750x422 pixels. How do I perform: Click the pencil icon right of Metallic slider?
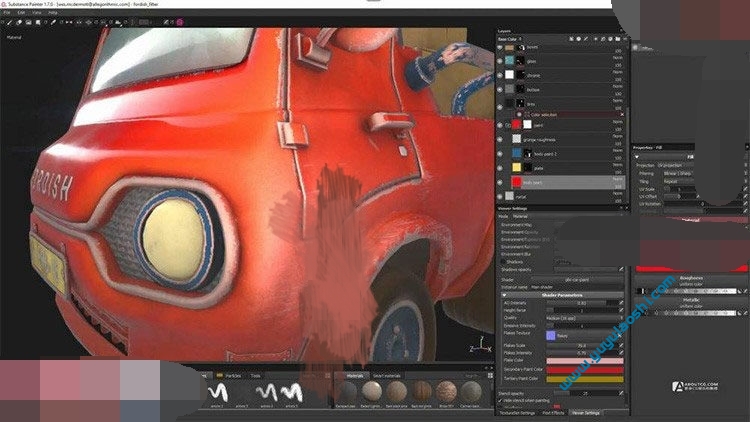click(746, 313)
